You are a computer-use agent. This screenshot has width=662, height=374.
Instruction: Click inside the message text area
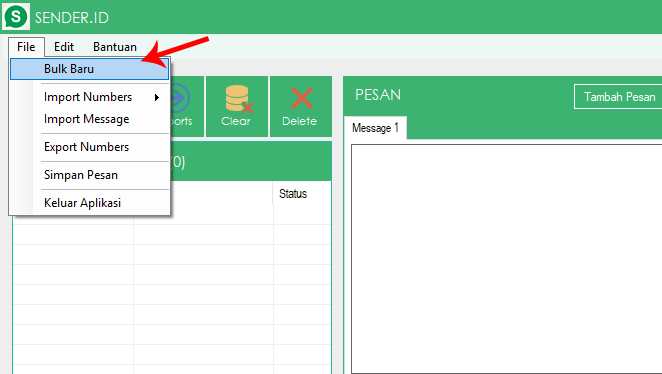coord(507,259)
